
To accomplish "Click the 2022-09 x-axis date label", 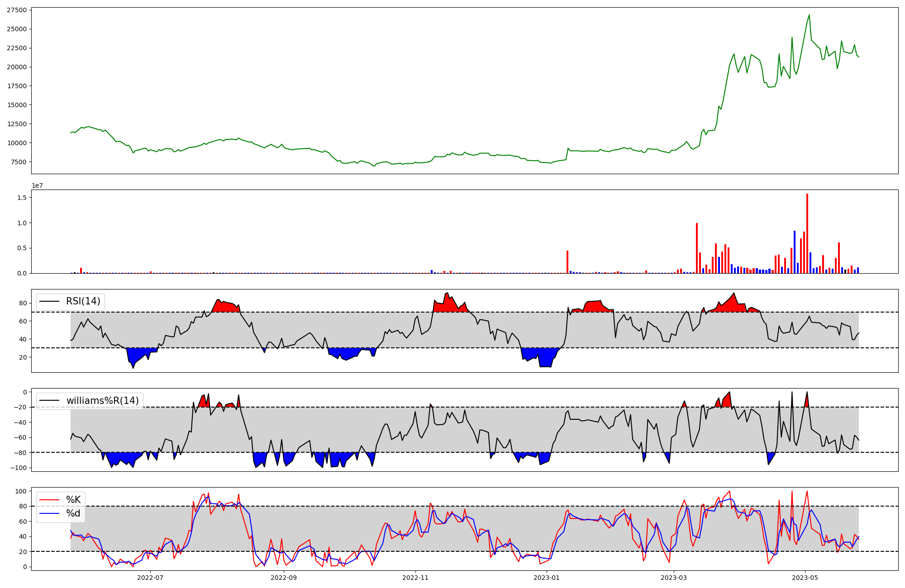I will coord(284,578).
